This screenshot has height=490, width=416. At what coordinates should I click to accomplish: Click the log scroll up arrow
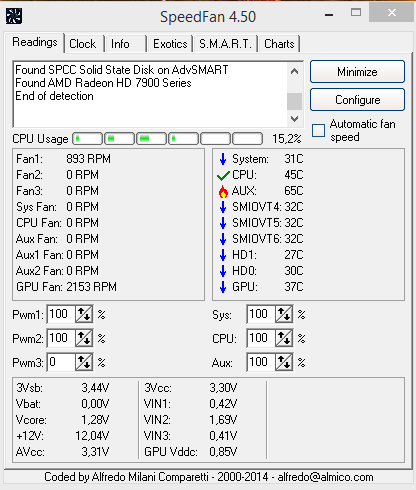(294, 71)
